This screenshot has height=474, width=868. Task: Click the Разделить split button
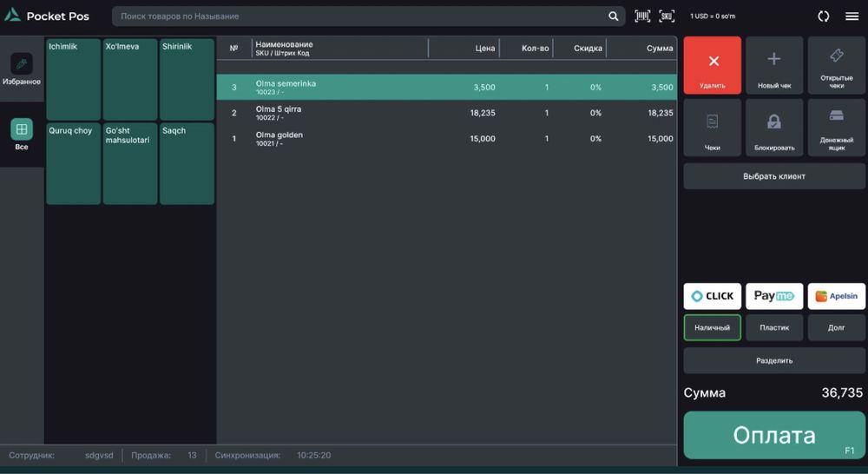774,360
